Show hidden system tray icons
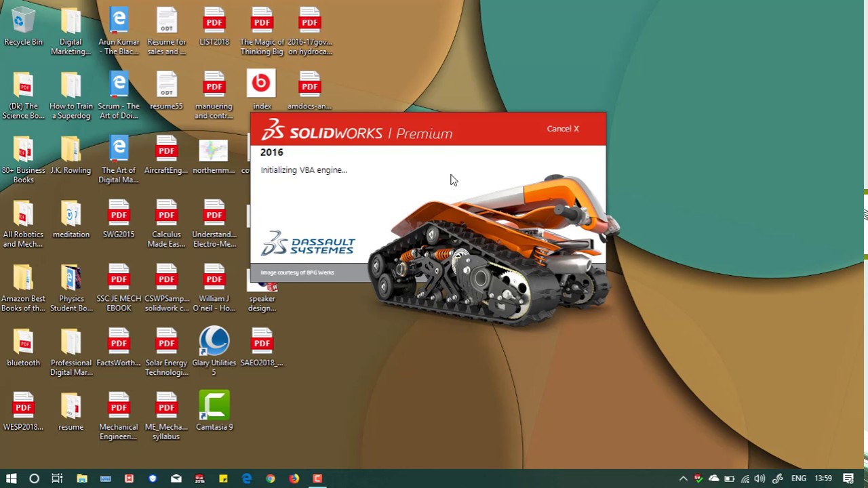This screenshot has height=488, width=868. (683, 479)
